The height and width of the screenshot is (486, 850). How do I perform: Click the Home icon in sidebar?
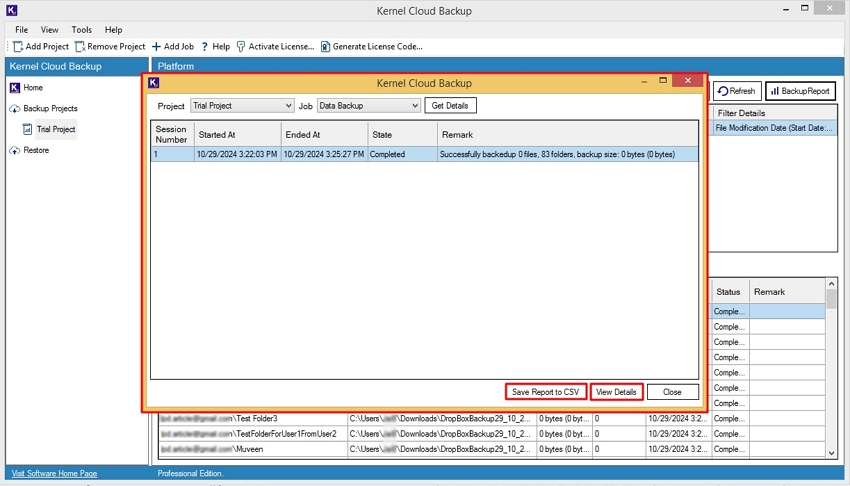(x=15, y=87)
